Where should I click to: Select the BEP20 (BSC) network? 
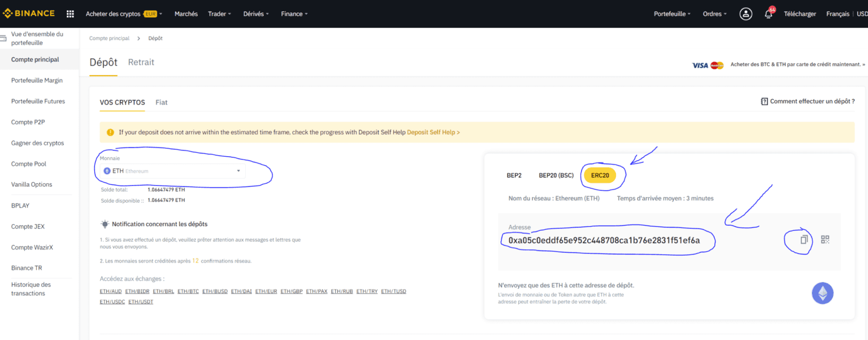[556, 175]
